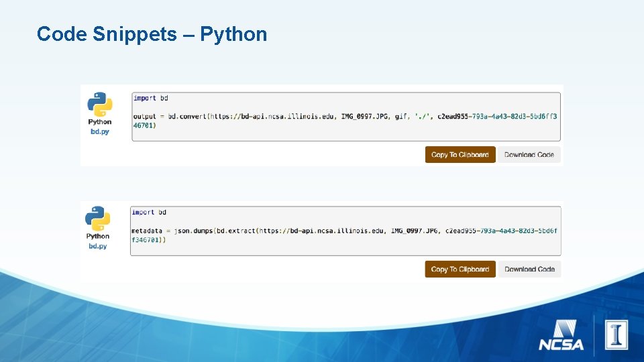Click the 'import bd' line in the convert snippet

pos(150,98)
